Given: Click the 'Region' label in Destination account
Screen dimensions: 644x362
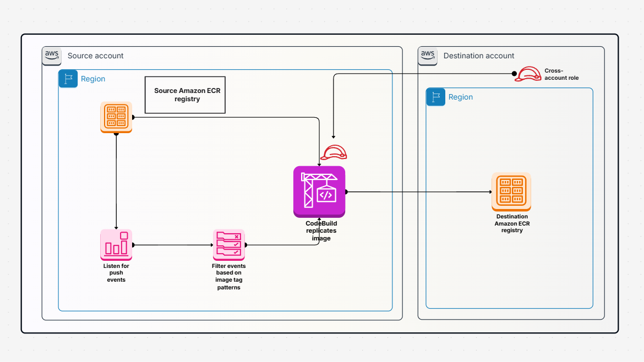Looking at the screenshot, I should tap(460, 97).
